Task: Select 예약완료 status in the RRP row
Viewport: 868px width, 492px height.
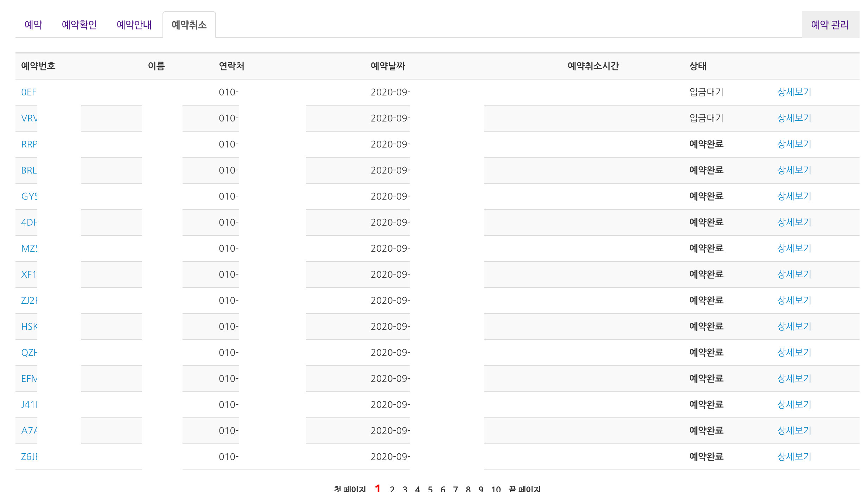Action: coord(706,144)
